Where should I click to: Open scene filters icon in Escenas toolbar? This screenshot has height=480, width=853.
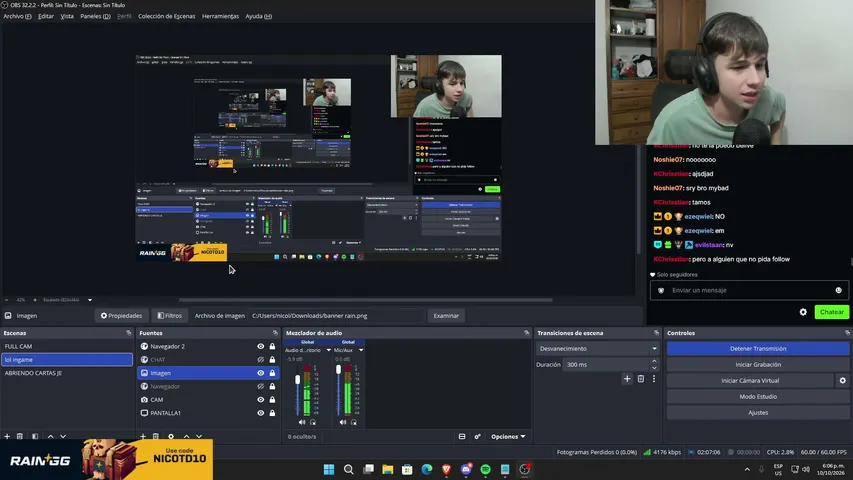pyautogui.click(x=35, y=436)
